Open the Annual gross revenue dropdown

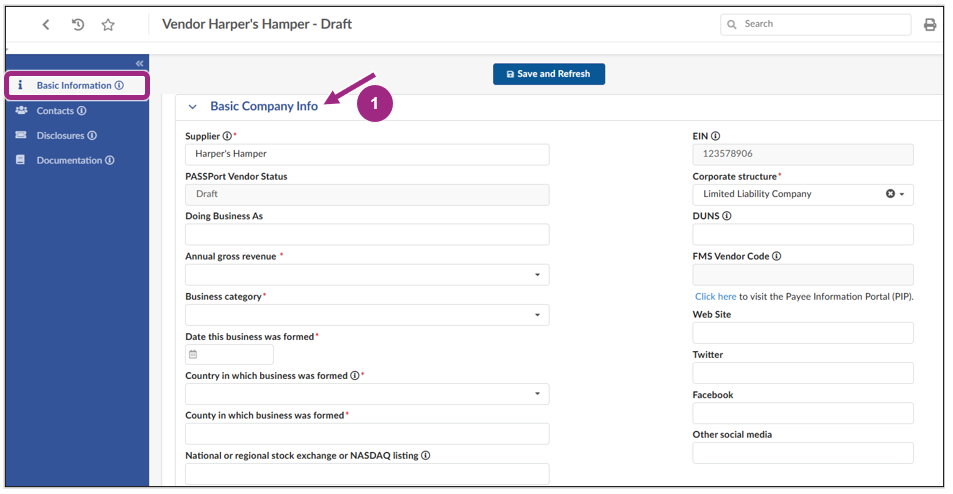point(537,275)
